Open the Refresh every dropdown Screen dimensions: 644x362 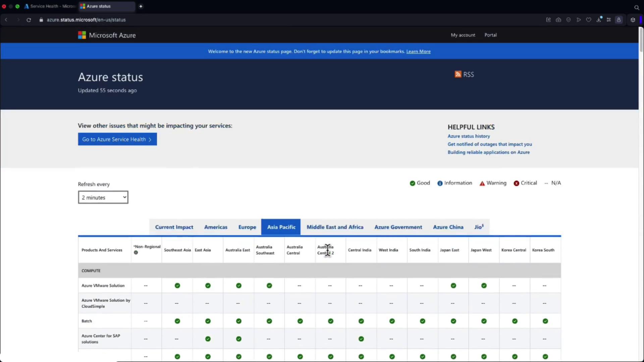103,197
